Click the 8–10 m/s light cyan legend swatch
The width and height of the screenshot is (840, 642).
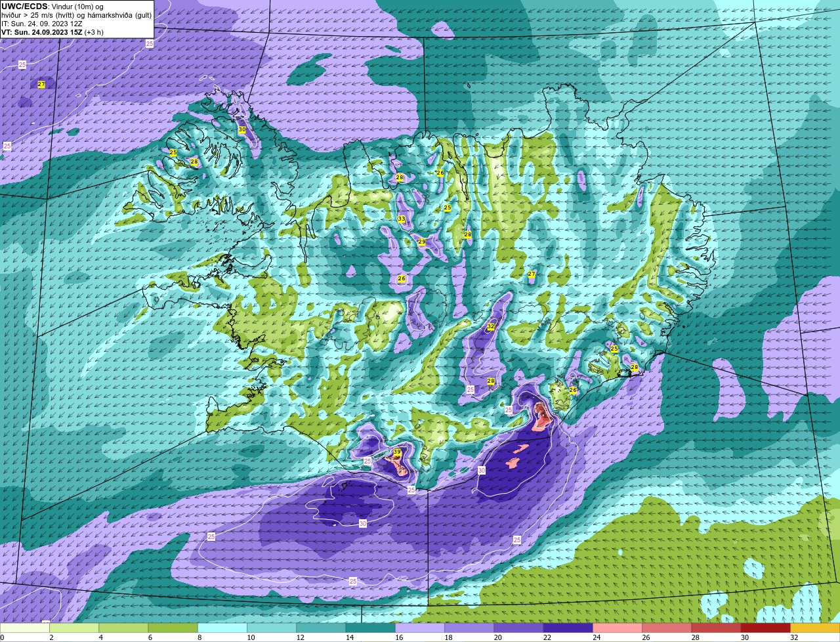click(222, 628)
